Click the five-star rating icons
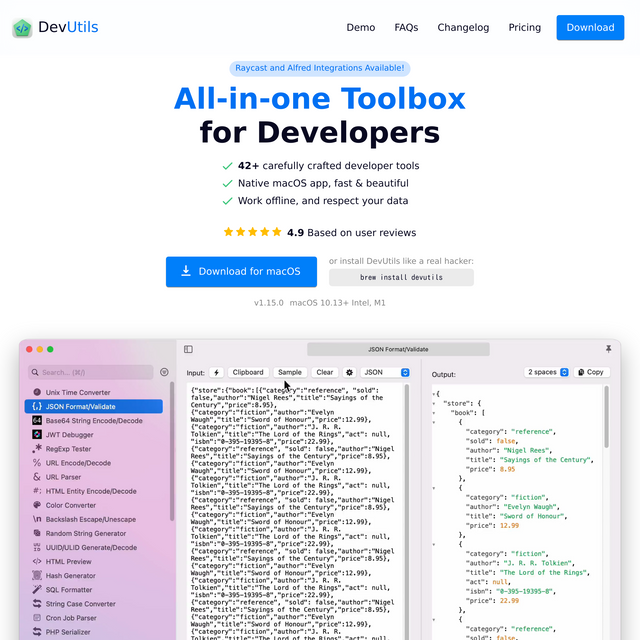This screenshot has height=640, width=640. click(x=253, y=232)
